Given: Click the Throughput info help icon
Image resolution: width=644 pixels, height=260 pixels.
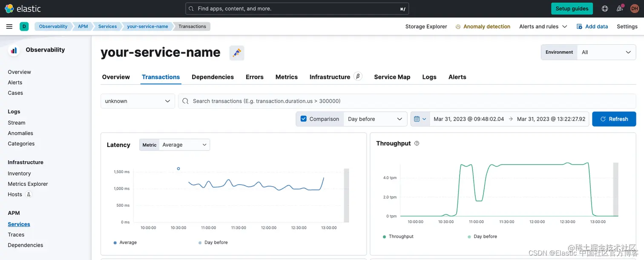Looking at the screenshot, I should click(417, 143).
